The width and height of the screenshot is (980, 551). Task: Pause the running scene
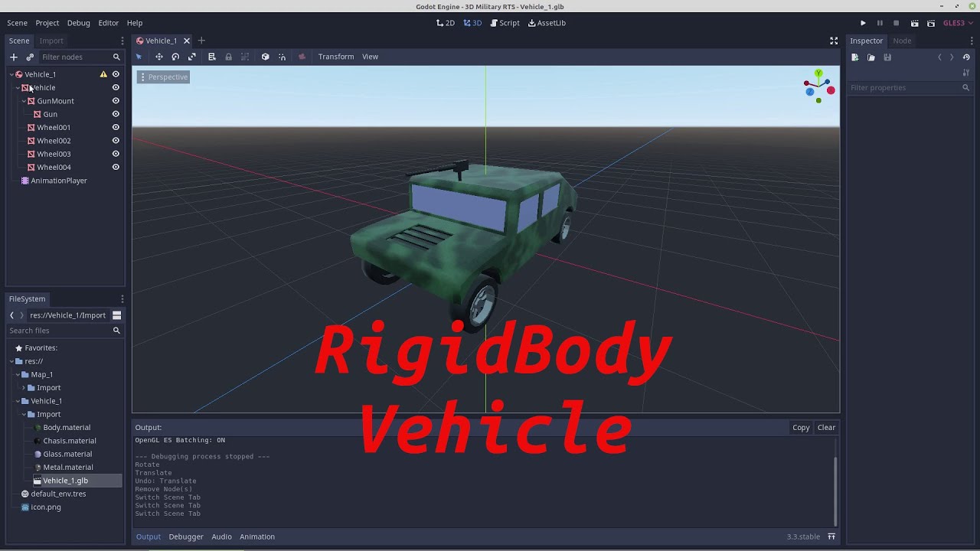point(880,23)
